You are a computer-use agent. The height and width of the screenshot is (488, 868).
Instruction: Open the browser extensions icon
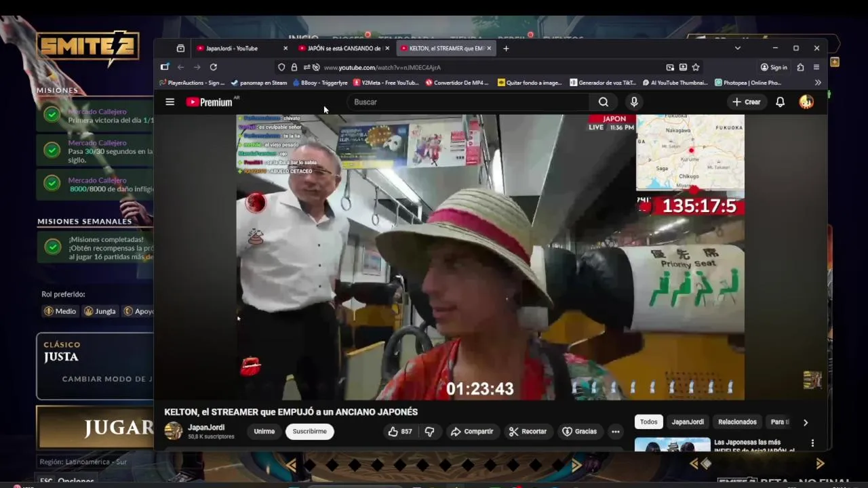click(x=800, y=67)
